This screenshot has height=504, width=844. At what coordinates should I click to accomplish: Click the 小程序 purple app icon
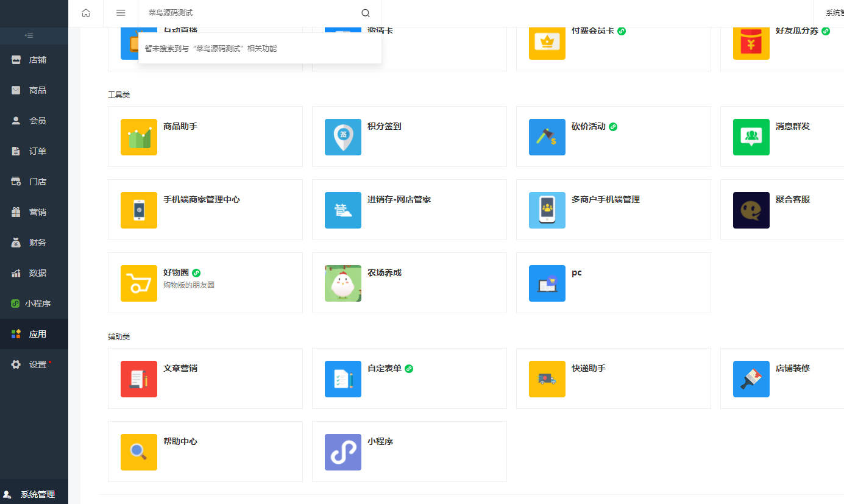pos(343,452)
